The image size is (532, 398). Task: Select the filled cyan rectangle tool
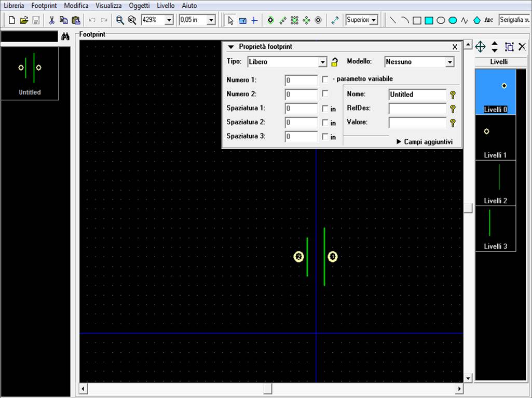(x=429, y=20)
